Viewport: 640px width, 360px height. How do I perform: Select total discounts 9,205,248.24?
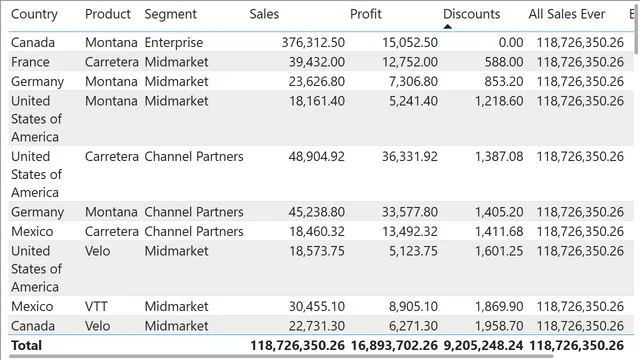[x=483, y=346]
